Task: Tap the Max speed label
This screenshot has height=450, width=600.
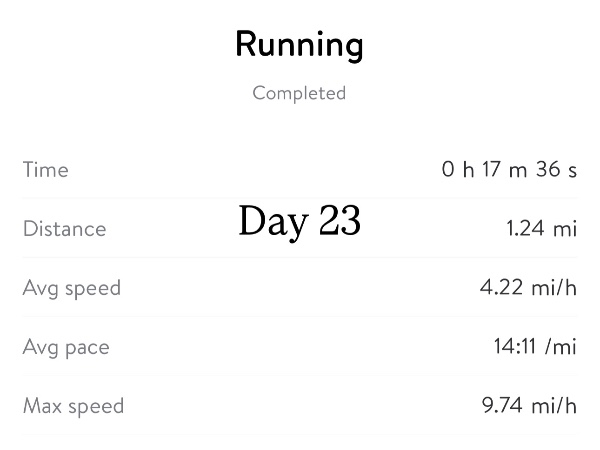Action: pyautogui.click(x=73, y=406)
